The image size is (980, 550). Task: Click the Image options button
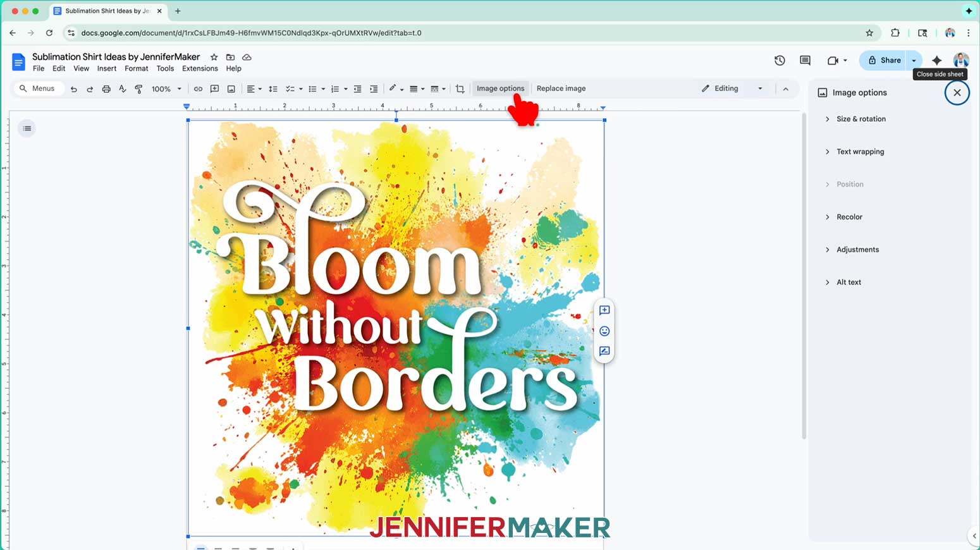coord(501,89)
